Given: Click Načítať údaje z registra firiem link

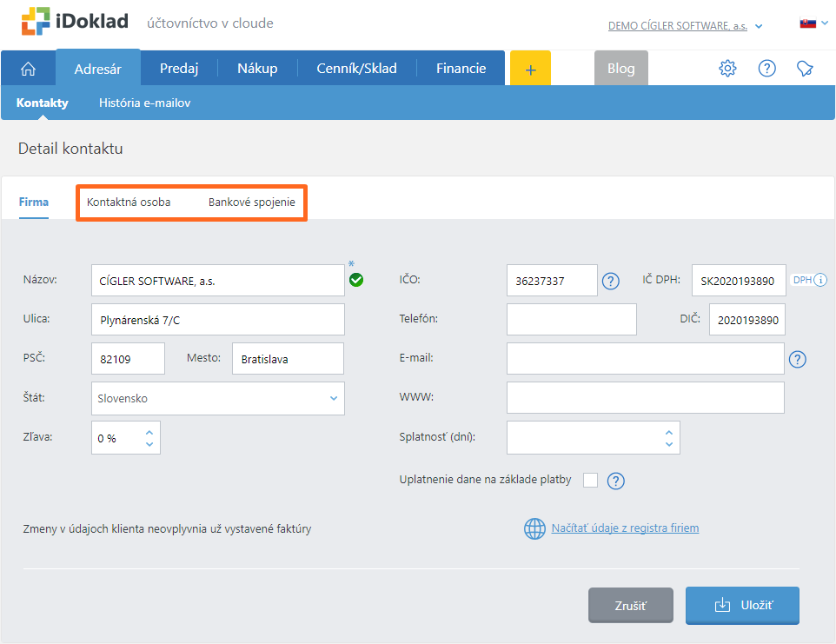Looking at the screenshot, I should click(625, 528).
